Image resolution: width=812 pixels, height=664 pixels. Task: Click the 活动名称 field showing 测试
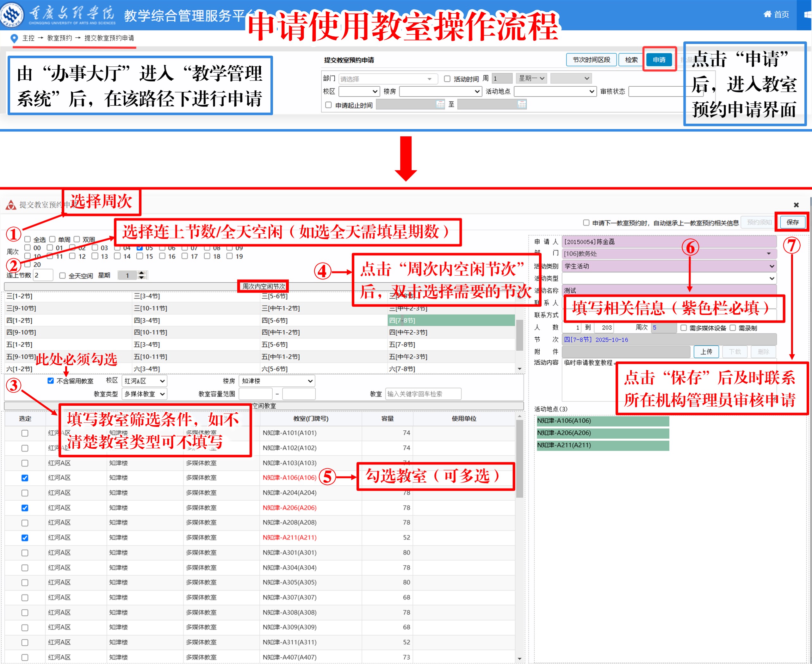[669, 290]
